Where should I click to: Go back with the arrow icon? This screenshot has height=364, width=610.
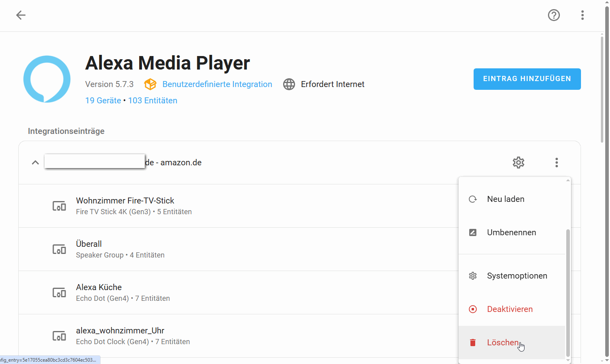coord(21,15)
